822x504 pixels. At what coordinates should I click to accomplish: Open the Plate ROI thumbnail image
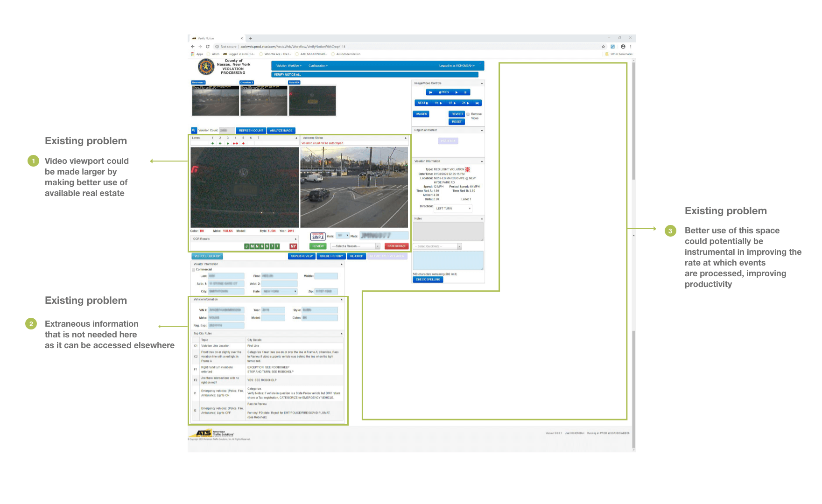click(312, 100)
